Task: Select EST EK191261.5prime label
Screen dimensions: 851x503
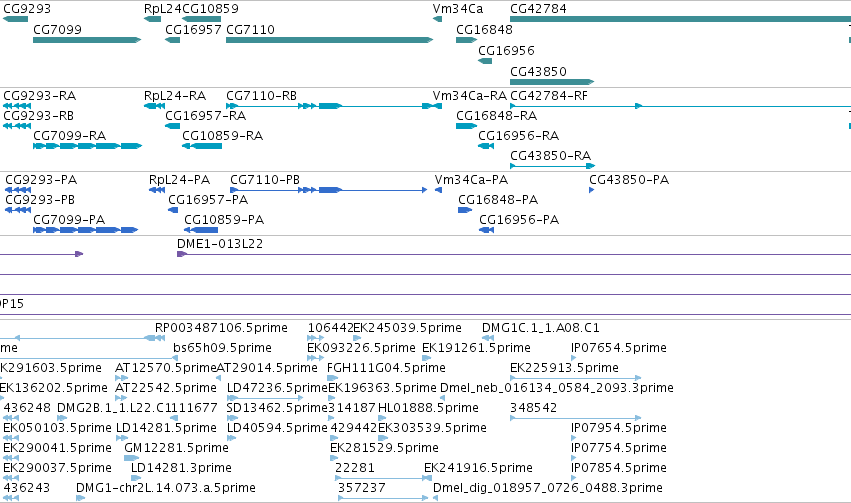Action: [x=477, y=348]
